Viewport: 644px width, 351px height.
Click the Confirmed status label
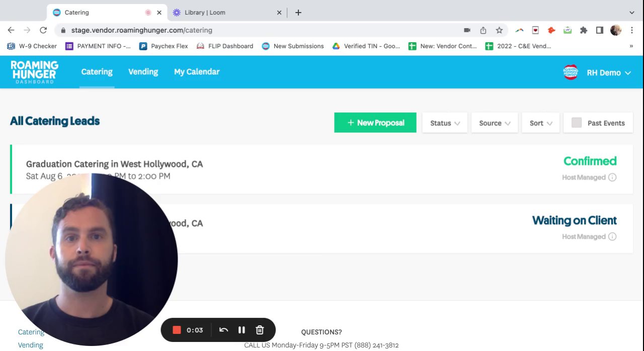pyautogui.click(x=590, y=161)
